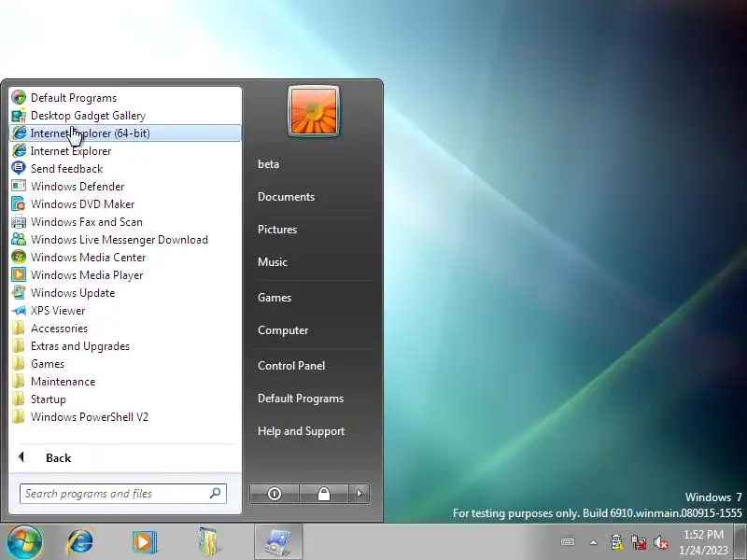
Task: Open the shutdown options arrow
Action: click(x=359, y=494)
